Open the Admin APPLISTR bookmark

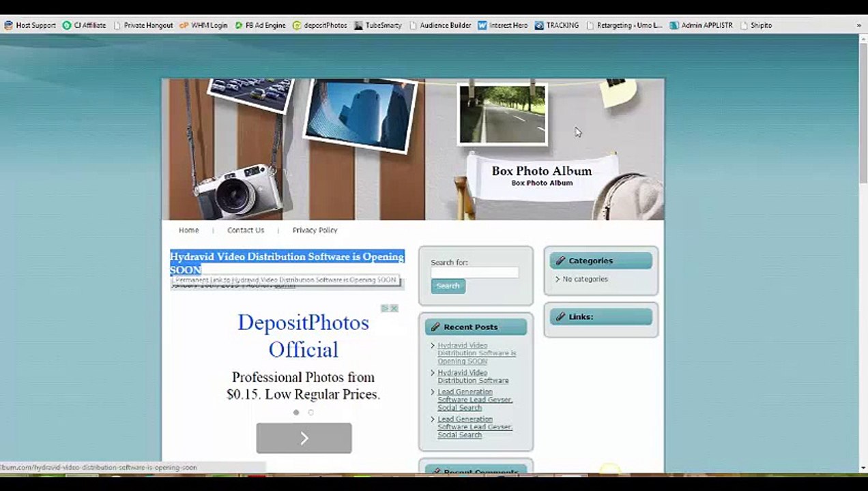701,25
